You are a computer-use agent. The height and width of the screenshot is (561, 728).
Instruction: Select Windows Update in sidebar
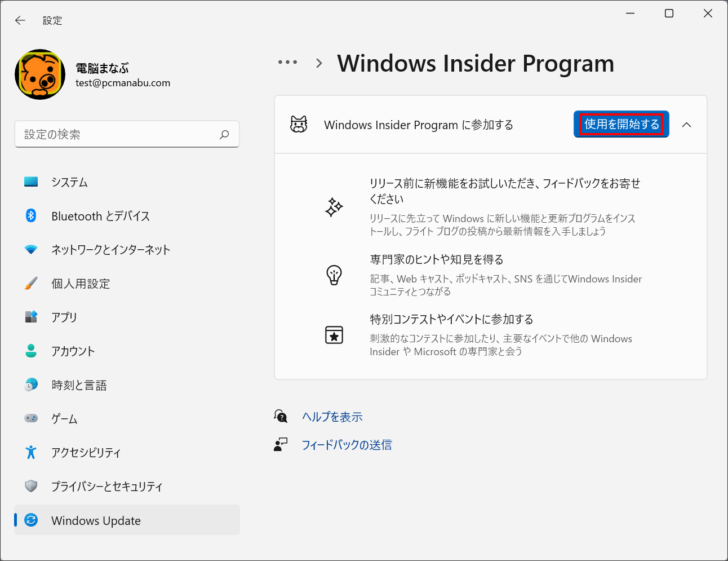pyautogui.click(x=127, y=520)
